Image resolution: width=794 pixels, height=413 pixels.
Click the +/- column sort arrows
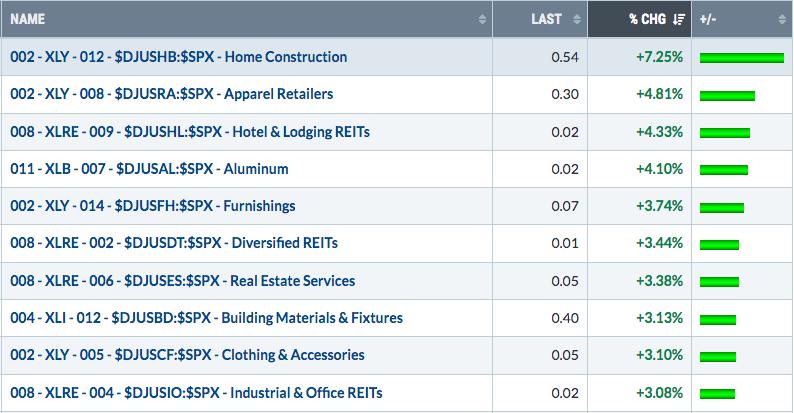pos(782,19)
